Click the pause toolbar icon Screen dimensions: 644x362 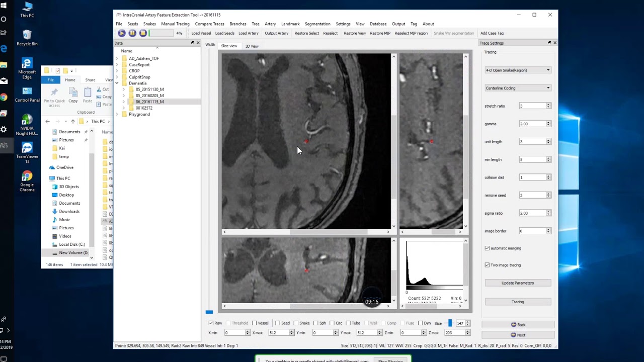coord(132,33)
